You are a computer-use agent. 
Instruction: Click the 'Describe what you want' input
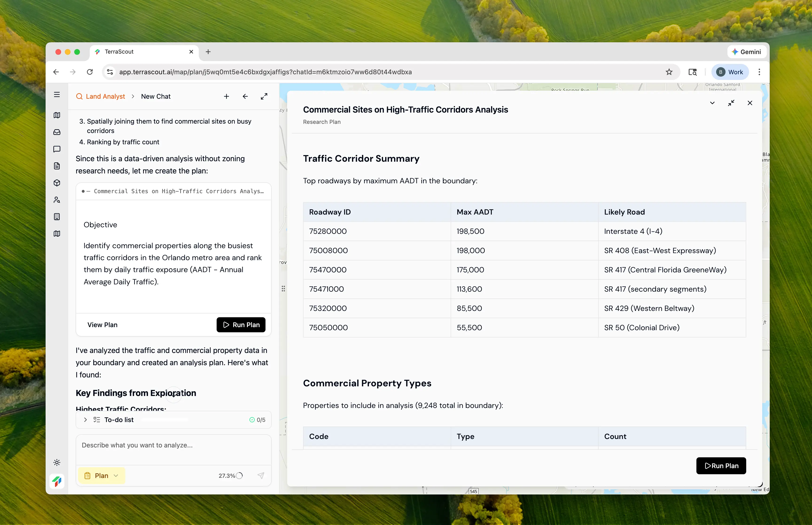pos(173,445)
